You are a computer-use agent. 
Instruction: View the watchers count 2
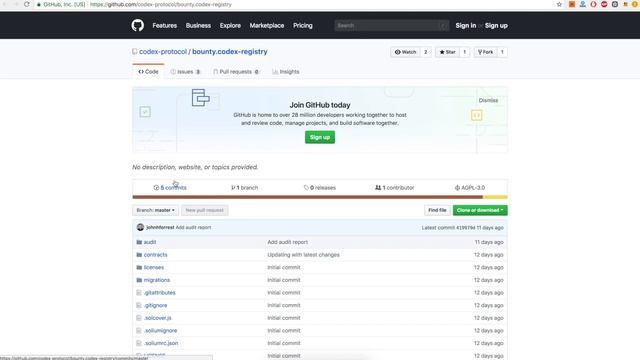click(x=425, y=52)
